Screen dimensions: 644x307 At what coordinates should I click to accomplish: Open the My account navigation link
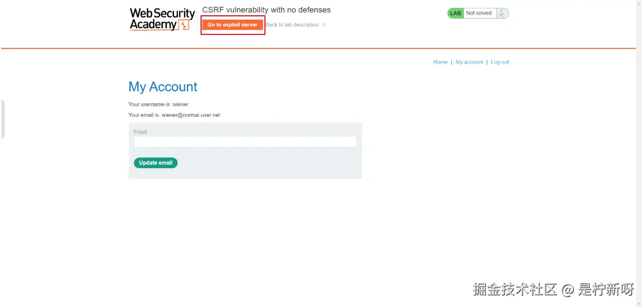469,62
